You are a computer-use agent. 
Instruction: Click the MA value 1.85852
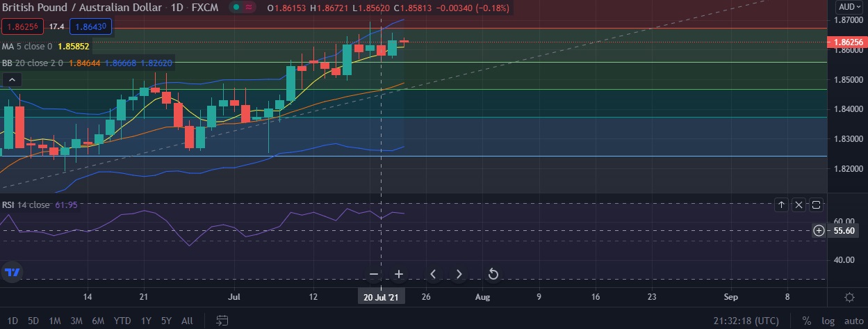[74, 47]
